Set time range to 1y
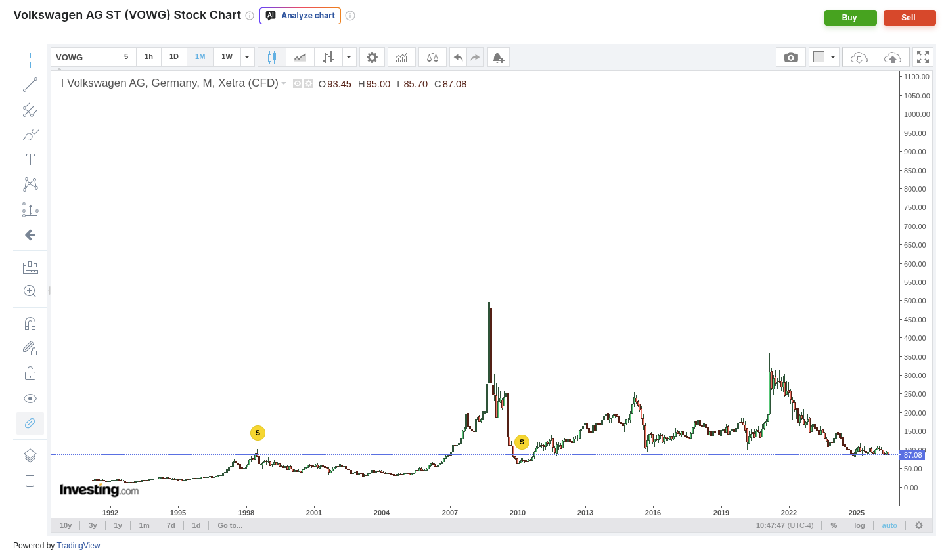This screenshot has width=944, height=560. 118,525
